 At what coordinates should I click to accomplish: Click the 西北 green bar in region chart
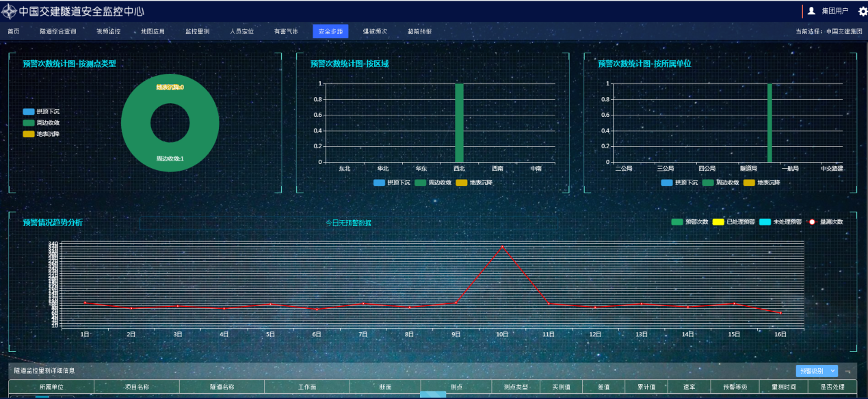click(x=459, y=123)
